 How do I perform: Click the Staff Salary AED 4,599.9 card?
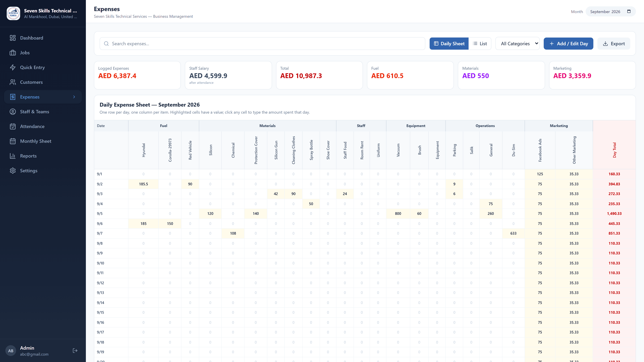[228, 75]
